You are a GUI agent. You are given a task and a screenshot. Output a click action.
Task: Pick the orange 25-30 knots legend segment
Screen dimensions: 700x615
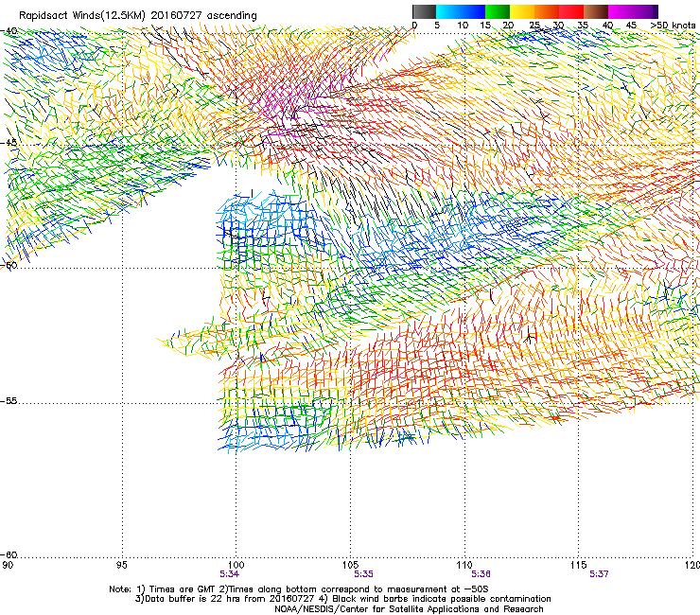[x=547, y=11]
